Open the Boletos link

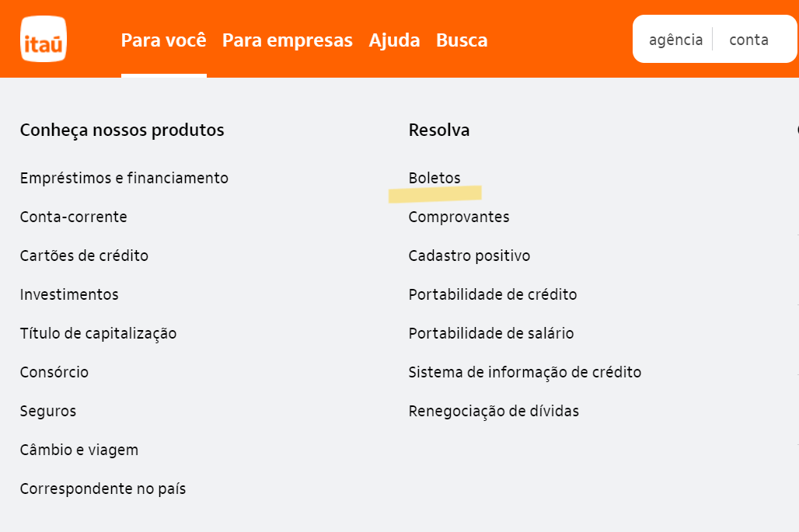click(434, 178)
